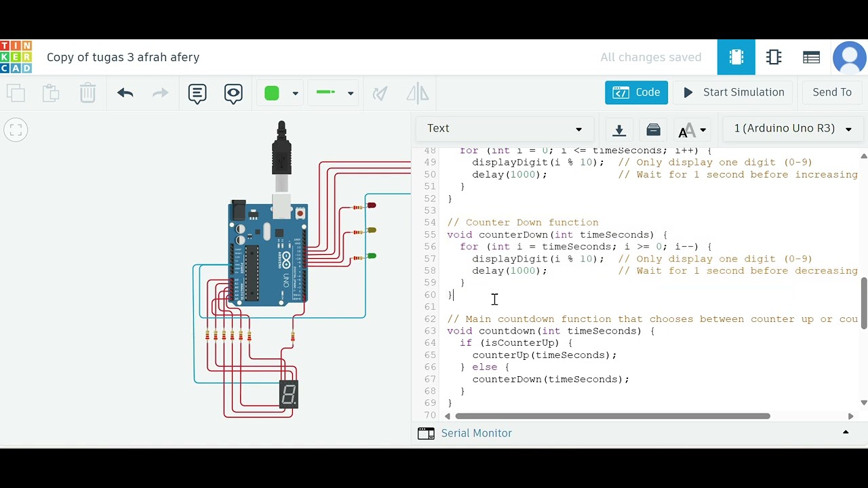Open the libraries box icon

pyautogui.click(x=654, y=129)
